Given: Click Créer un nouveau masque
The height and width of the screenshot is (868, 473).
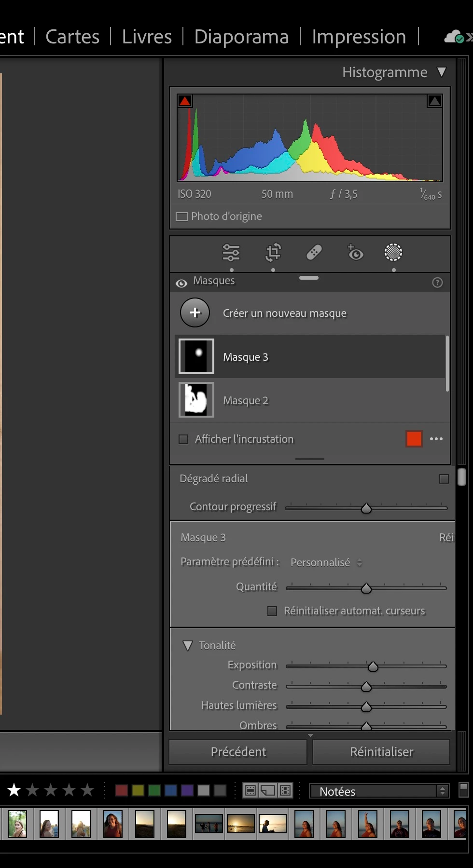Looking at the screenshot, I should point(285,313).
